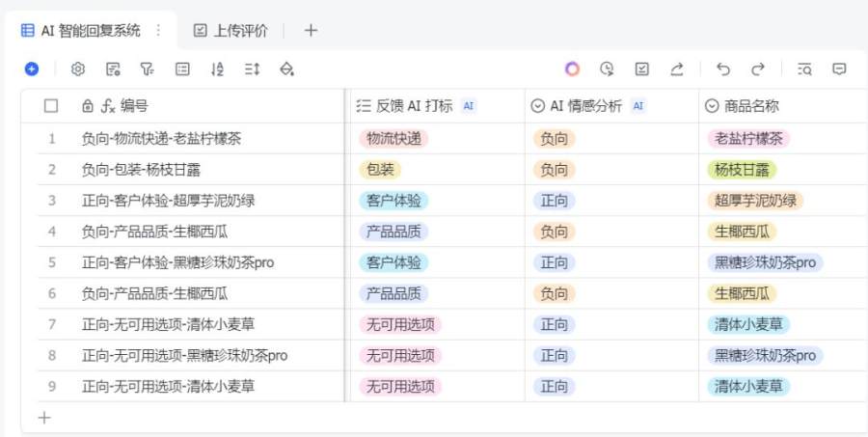Open the search records icon
Image resolution: width=868 pixels, height=437 pixels.
pos(804,68)
